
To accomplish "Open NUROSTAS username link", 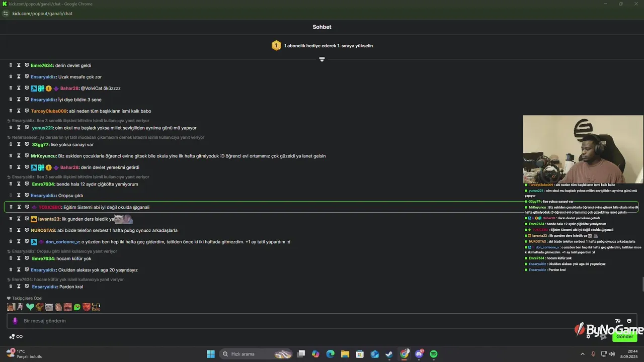I will [x=43, y=230].
